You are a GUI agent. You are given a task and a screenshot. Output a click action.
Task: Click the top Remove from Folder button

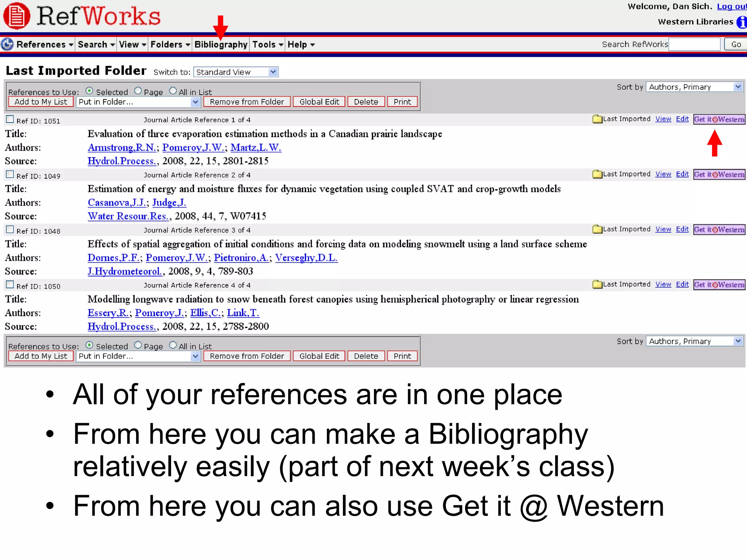coord(247,102)
